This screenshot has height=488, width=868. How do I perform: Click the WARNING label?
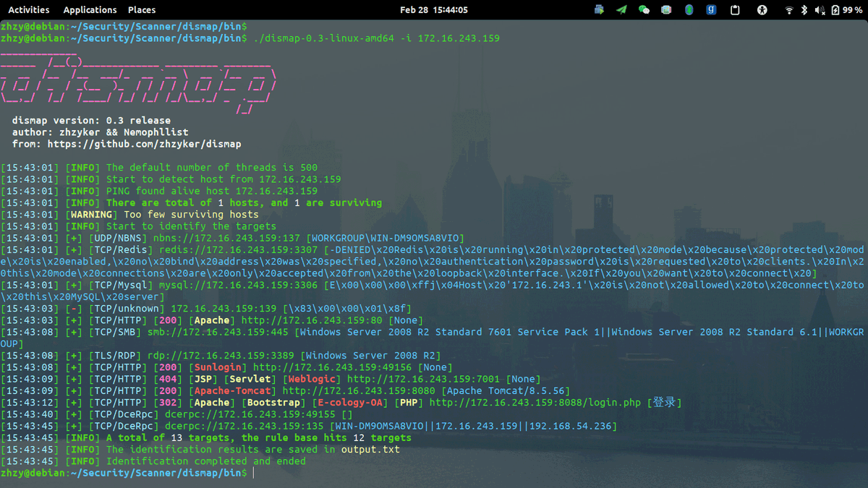click(x=92, y=215)
